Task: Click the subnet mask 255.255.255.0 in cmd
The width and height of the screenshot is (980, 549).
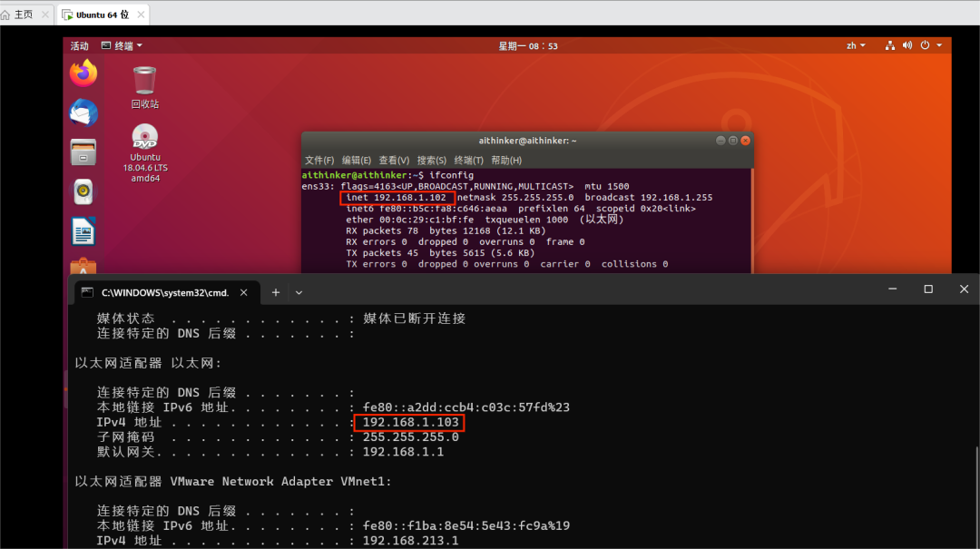Action: coord(411,437)
